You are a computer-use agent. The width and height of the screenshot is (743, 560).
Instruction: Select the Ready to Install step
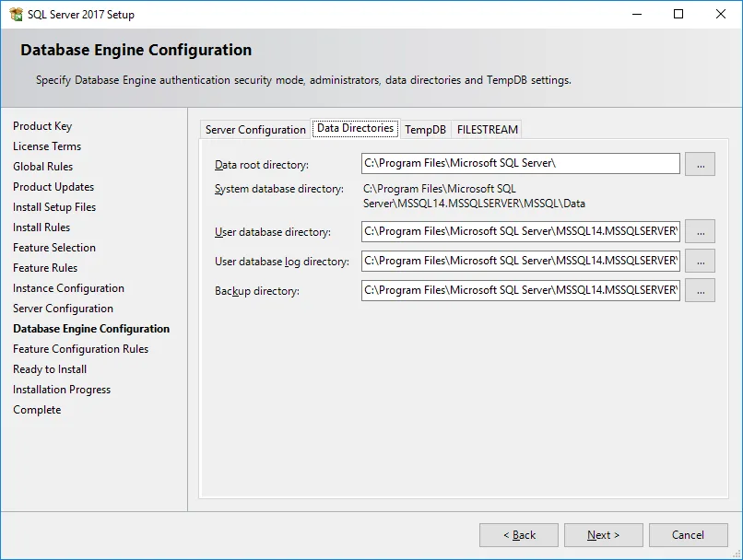pos(50,369)
